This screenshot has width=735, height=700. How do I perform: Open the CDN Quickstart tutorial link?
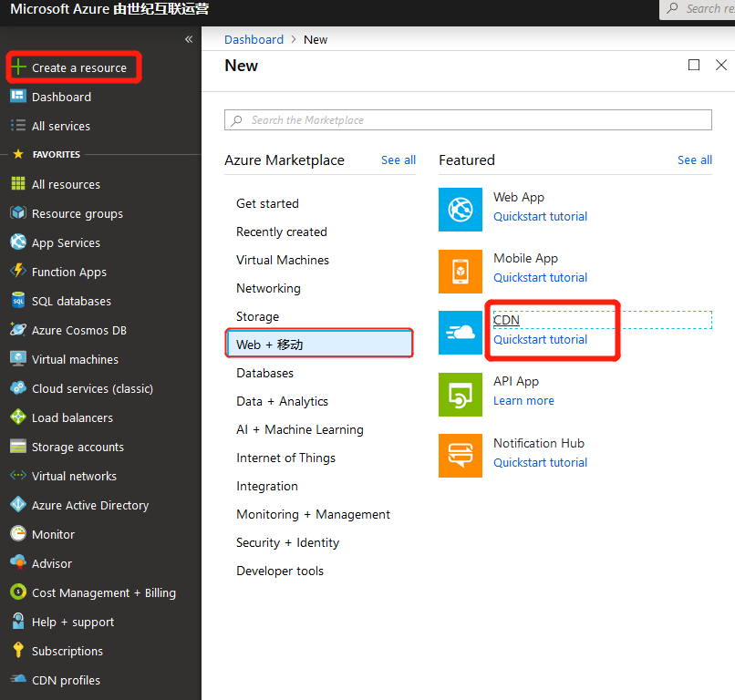pos(540,339)
